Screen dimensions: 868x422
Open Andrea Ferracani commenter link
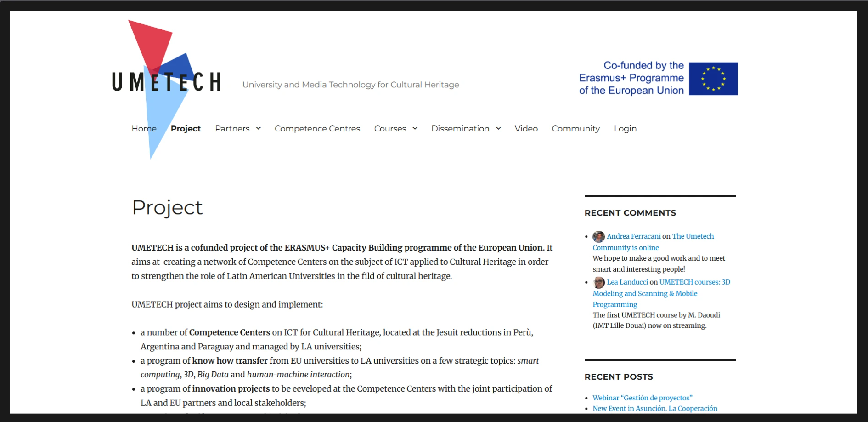tap(633, 236)
